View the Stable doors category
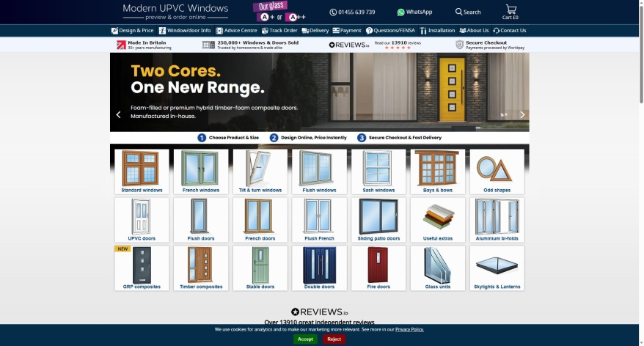Viewport: 644px width, 346px height. [x=260, y=268]
